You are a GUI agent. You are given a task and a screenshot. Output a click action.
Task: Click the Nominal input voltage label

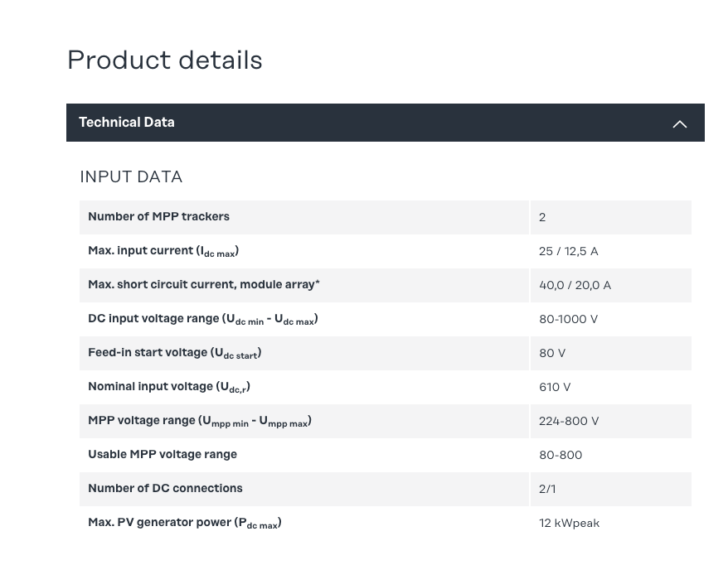(168, 387)
